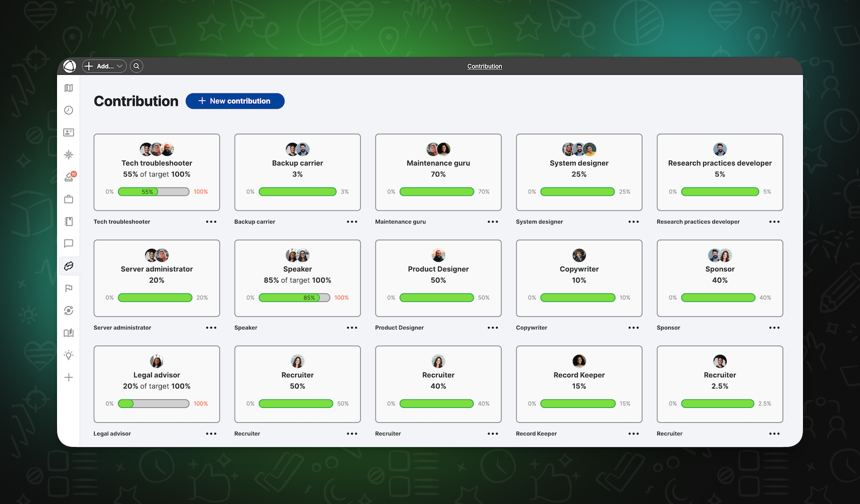Select the briefcase icon in the sidebar

68,199
